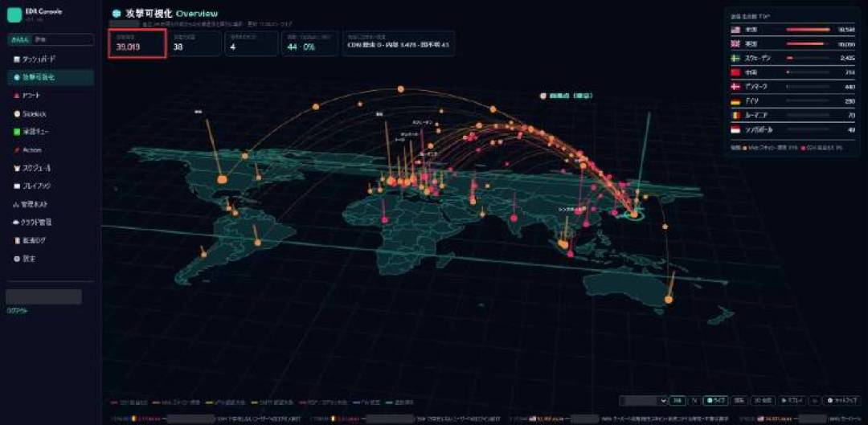Open the Sidekick sidebar icon

tap(17, 113)
